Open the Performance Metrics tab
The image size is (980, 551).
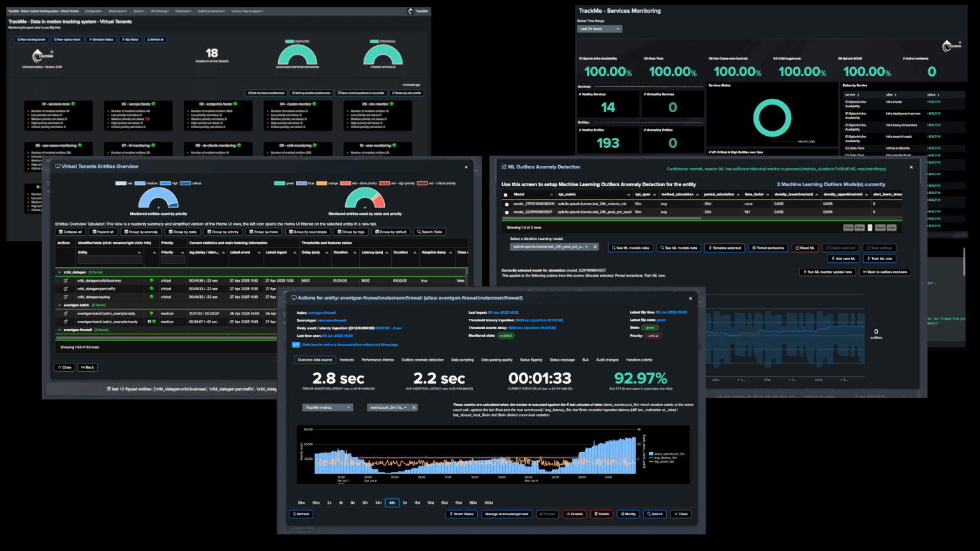pyautogui.click(x=378, y=360)
